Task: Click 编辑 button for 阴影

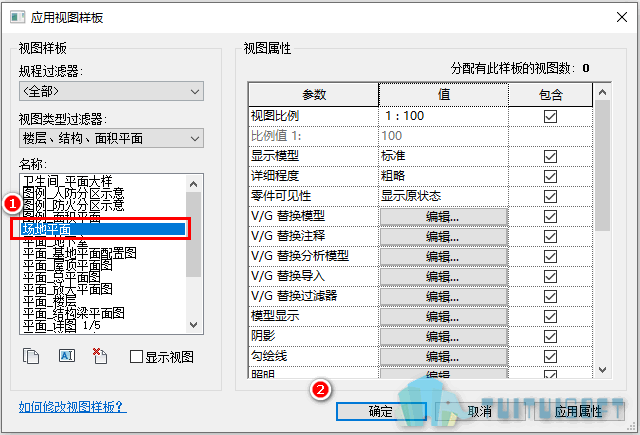Action: (443, 337)
